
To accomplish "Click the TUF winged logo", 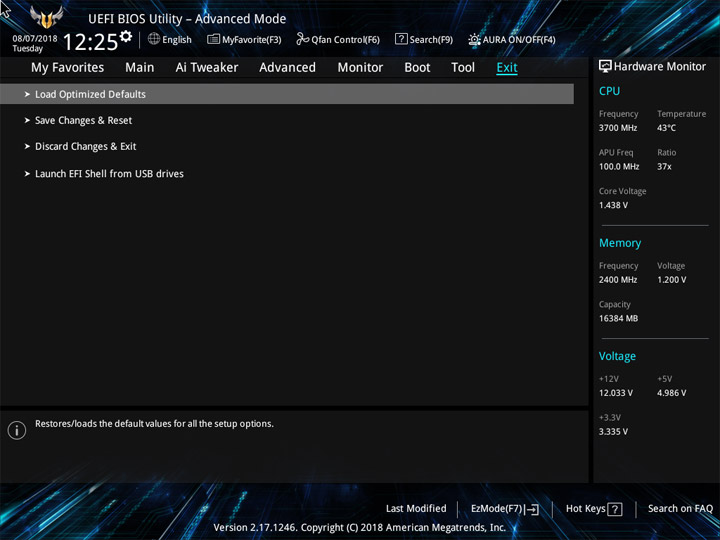I will [46, 17].
